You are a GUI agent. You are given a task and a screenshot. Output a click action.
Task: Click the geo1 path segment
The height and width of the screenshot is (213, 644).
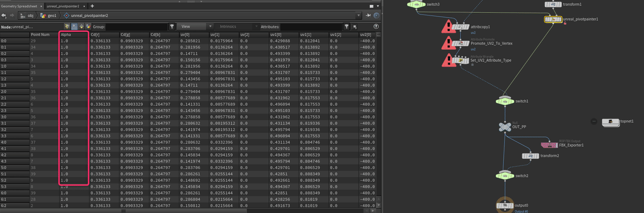pyautogui.click(x=48, y=16)
